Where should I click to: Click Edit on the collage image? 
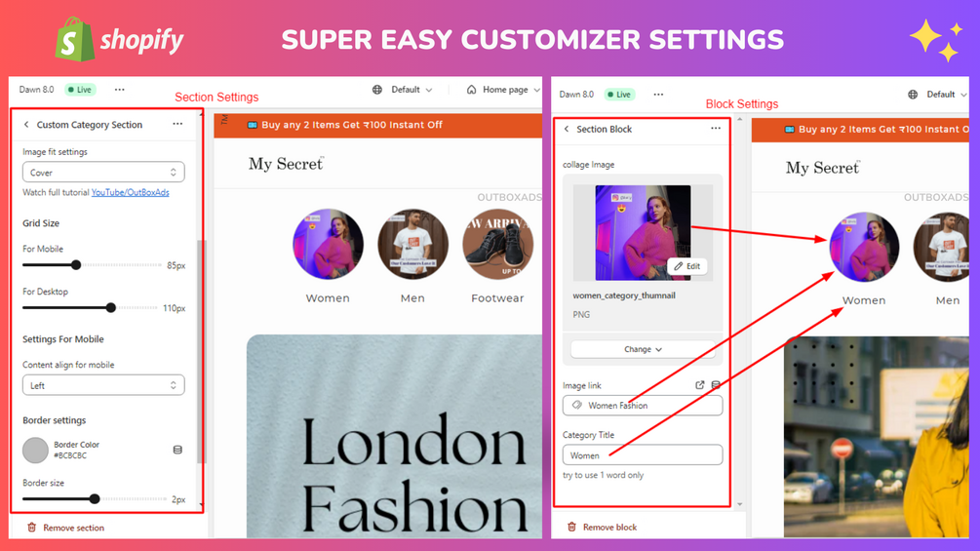[686, 266]
